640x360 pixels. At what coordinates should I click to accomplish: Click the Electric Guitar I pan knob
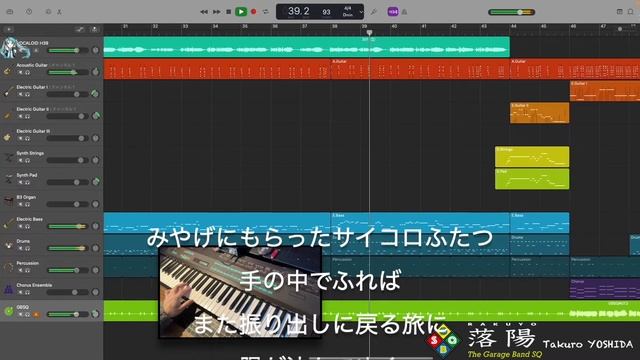click(96, 94)
